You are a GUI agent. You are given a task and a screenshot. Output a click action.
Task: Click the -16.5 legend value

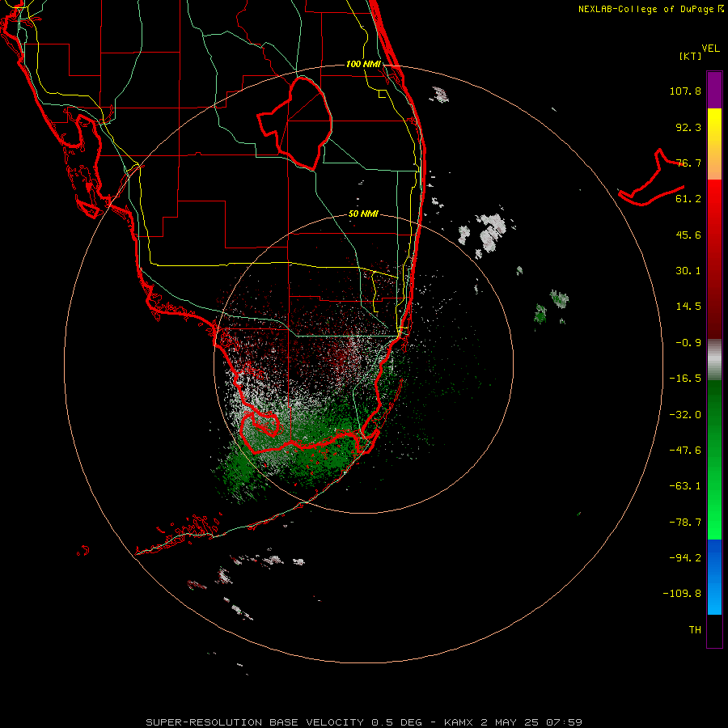[685, 379]
